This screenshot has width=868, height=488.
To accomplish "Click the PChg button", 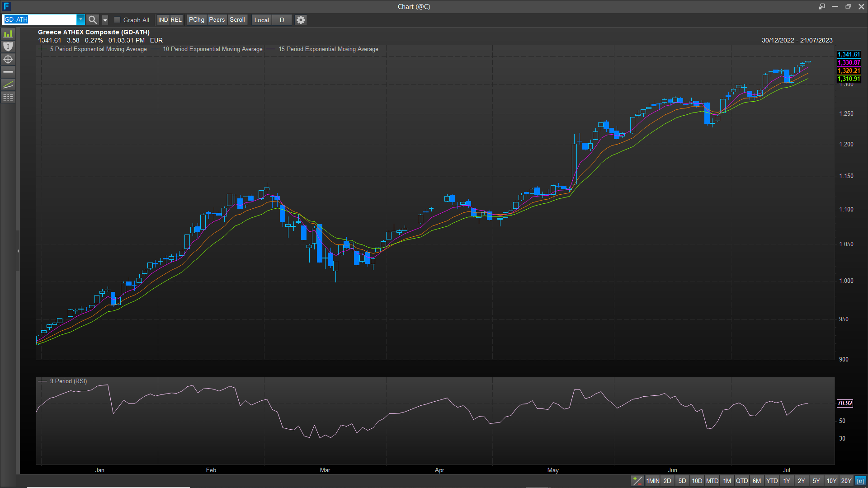I will [x=196, y=20].
